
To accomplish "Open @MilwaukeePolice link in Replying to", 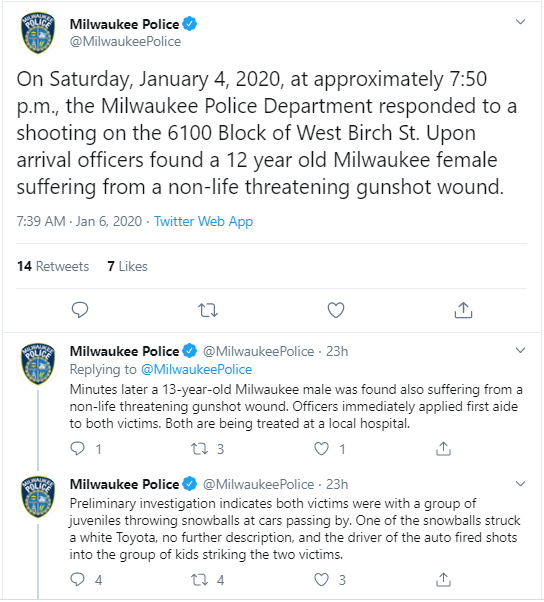I will (x=196, y=369).
